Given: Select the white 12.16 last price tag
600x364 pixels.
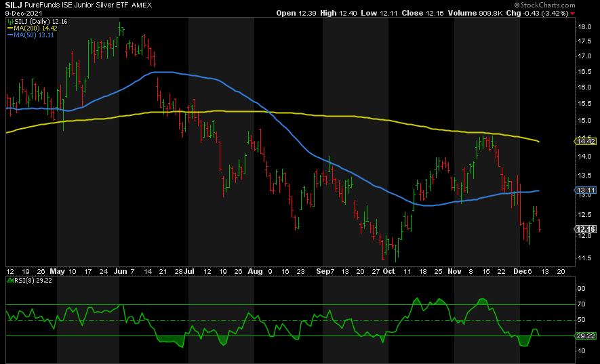Looking at the screenshot, I should pyautogui.click(x=585, y=229).
